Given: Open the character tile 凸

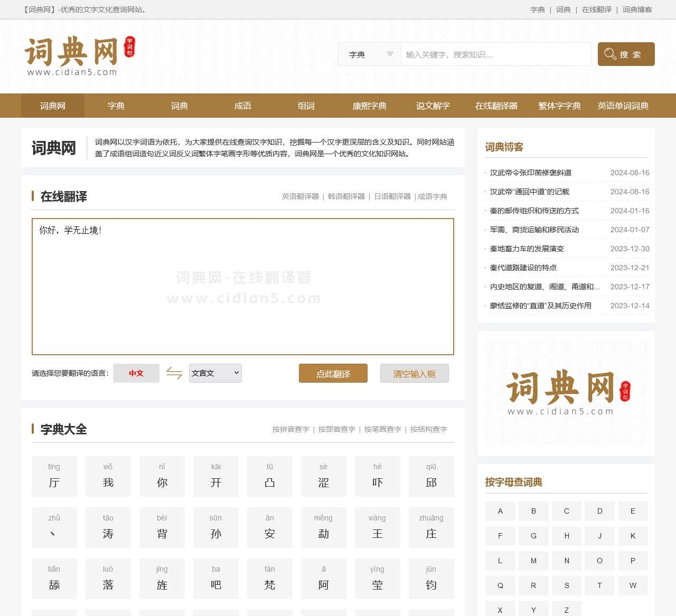Looking at the screenshot, I should [269, 476].
